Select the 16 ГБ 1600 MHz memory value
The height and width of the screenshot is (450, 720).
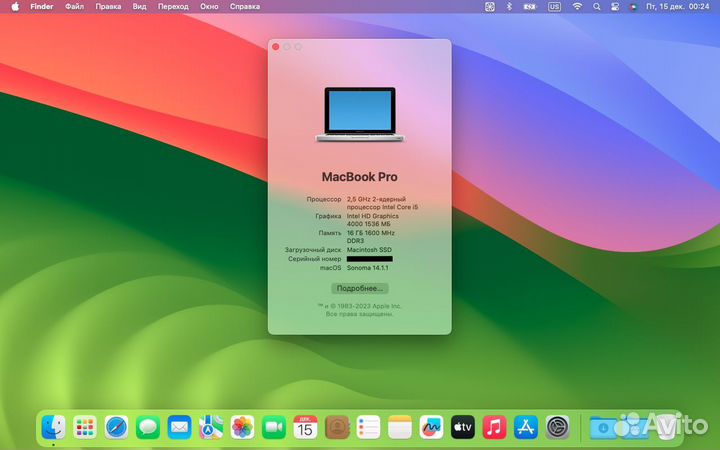click(371, 236)
